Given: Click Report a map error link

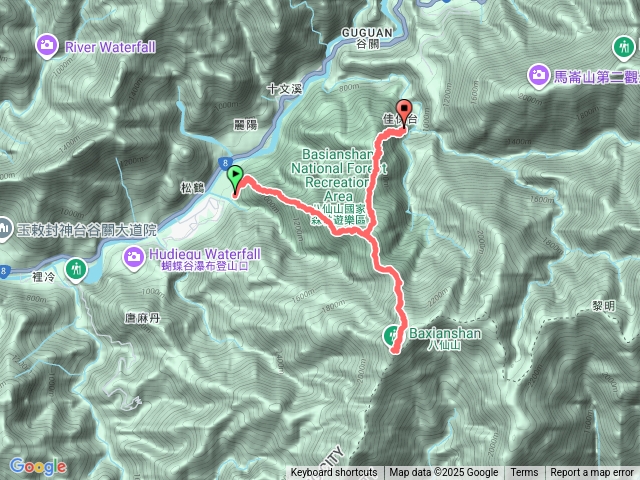Looking at the screenshot, I should coord(591,473).
